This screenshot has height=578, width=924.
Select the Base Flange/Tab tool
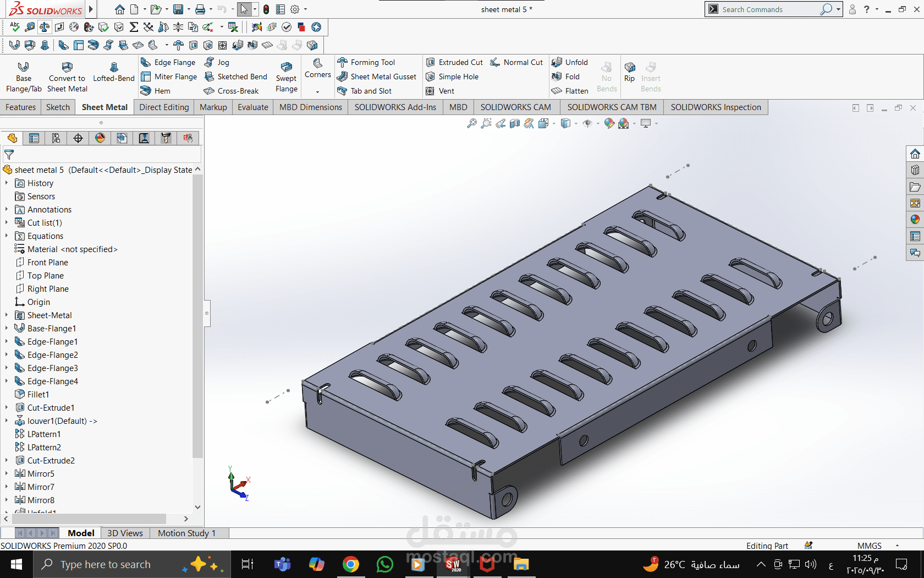(24, 77)
